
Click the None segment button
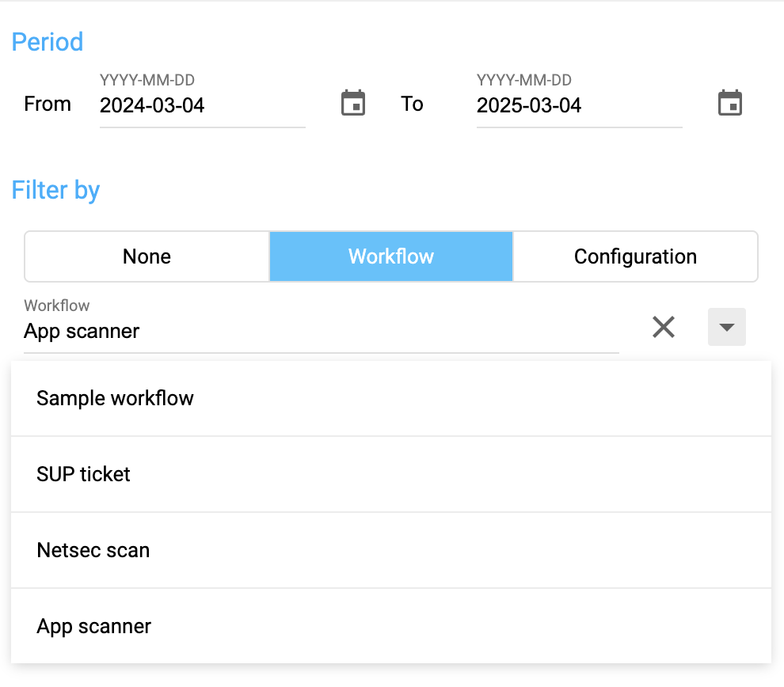(147, 256)
